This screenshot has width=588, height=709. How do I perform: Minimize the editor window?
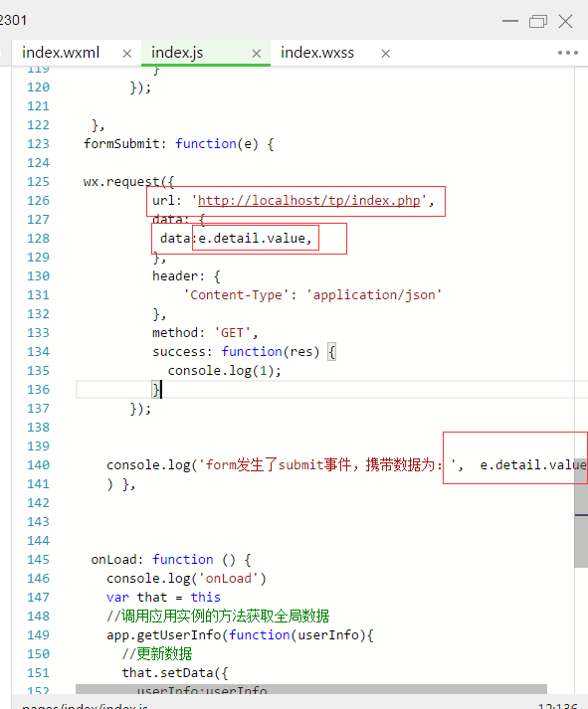[510, 21]
